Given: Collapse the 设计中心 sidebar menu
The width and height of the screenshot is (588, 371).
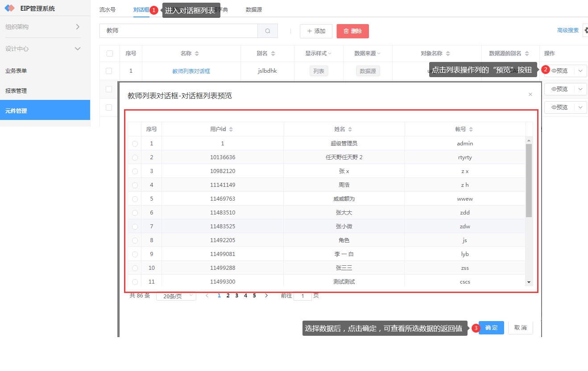Looking at the screenshot, I should (77, 49).
